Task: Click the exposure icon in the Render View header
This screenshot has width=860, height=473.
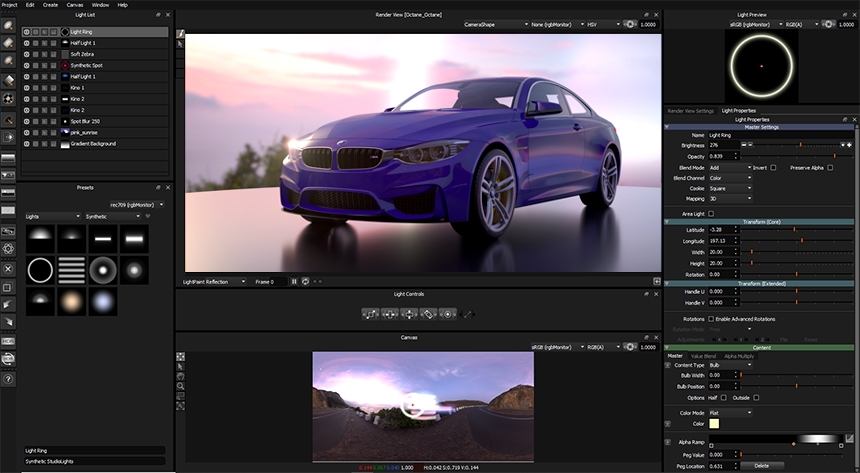Action: (x=630, y=24)
